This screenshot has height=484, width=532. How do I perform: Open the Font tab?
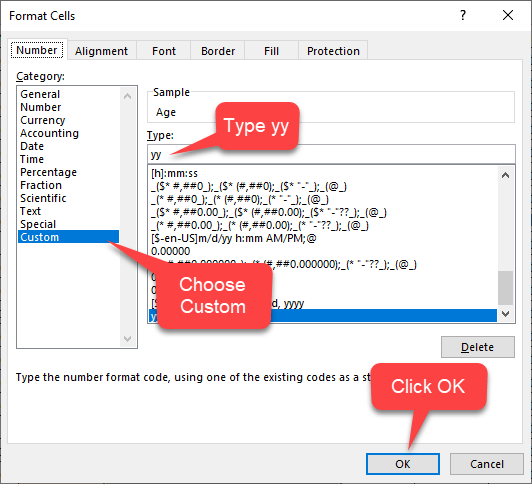pos(164,51)
